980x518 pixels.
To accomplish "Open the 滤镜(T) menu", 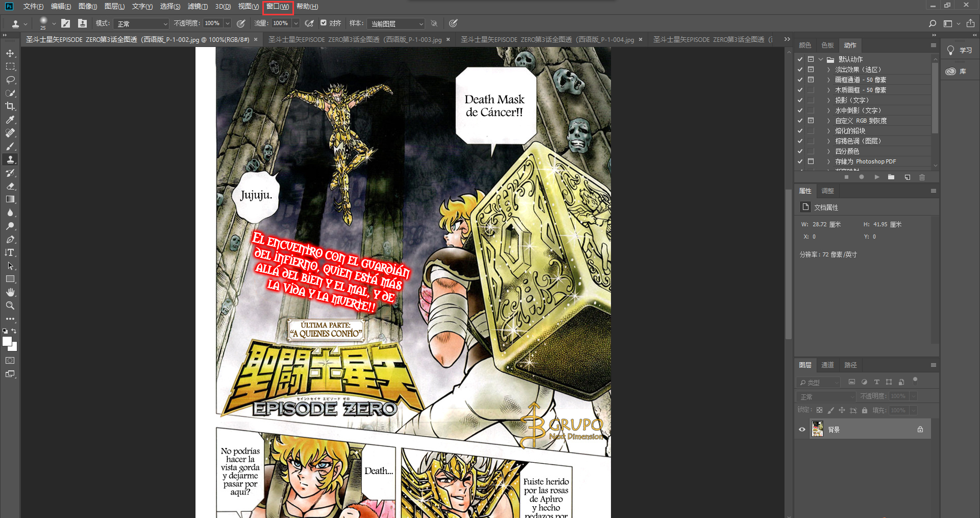I will [198, 7].
